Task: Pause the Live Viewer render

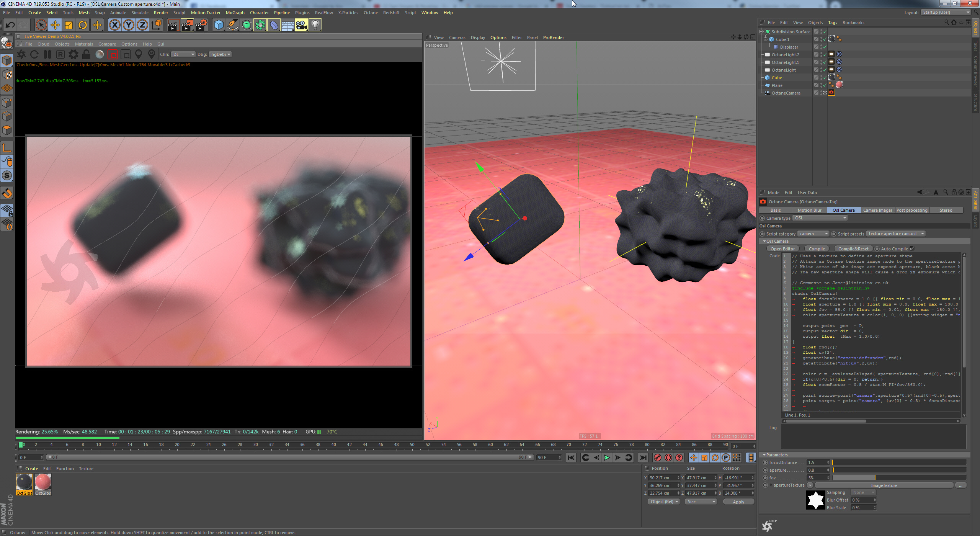Action: 47,54
